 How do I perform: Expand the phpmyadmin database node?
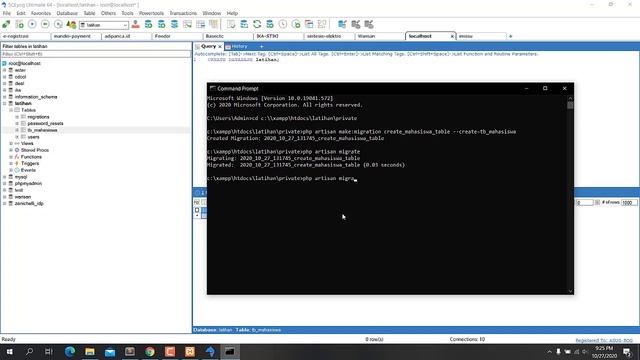[4, 183]
